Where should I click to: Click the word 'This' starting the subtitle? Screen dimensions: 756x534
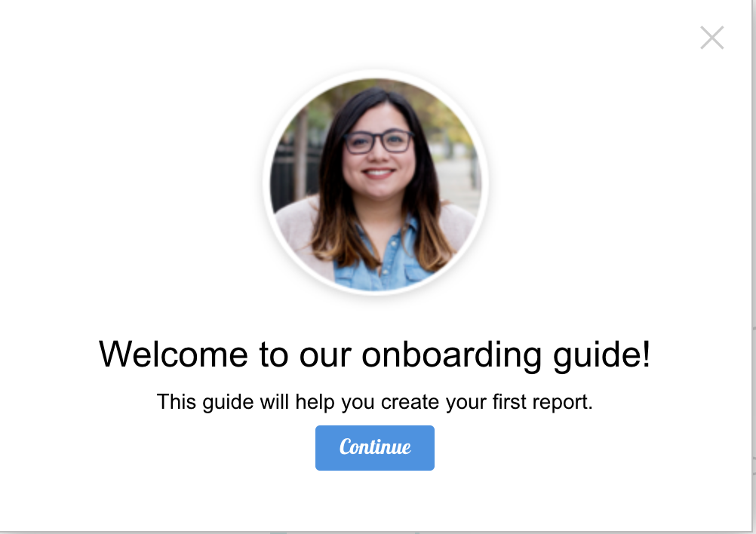[x=177, y=401]
